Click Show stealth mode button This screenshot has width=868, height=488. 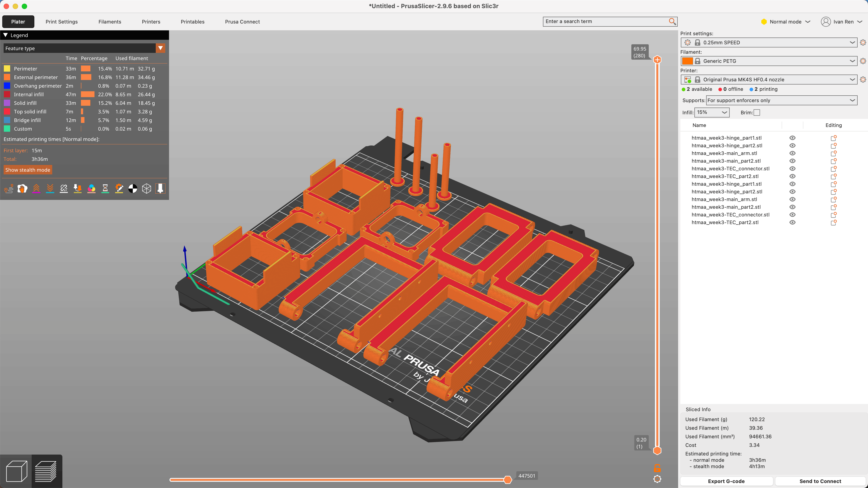28,170
